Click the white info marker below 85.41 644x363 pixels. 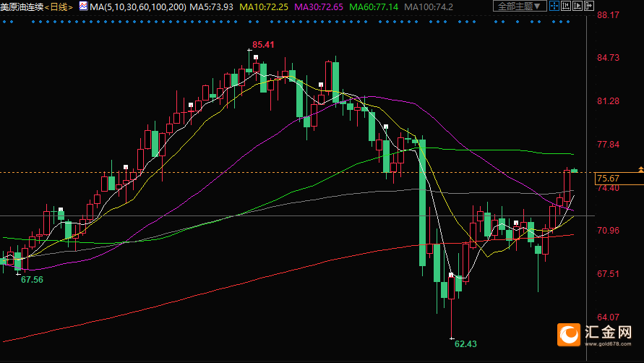(x=256, y=57)
